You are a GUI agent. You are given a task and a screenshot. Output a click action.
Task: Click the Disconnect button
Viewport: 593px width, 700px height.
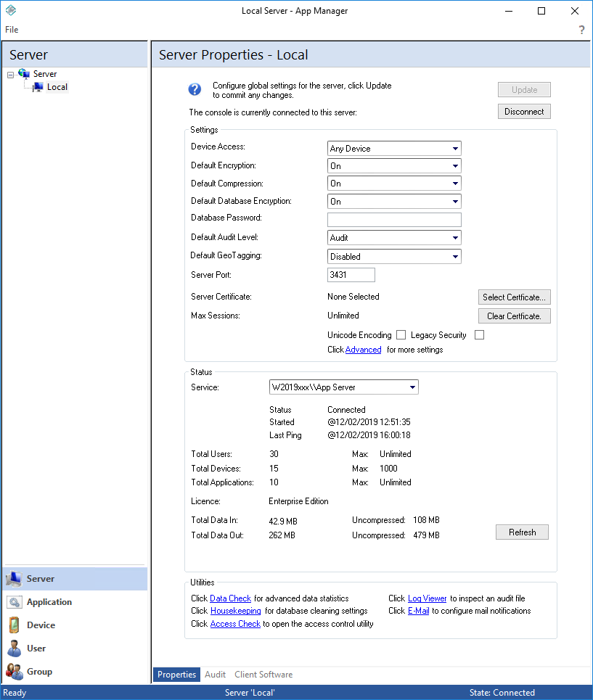coord(524,111)
